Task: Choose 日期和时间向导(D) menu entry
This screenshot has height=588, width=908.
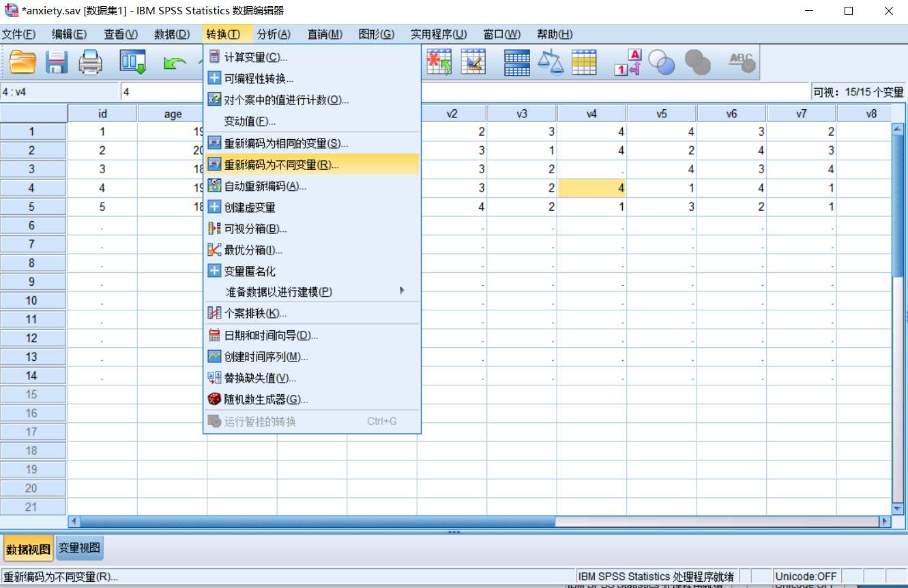Action: pos(312,336)
